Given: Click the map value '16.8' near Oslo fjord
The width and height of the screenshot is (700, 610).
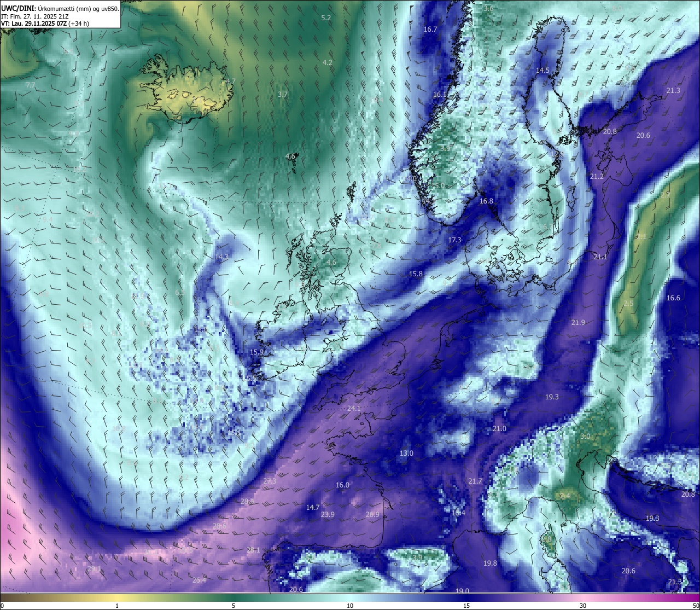Looking at the screenshot, I should [486, 201].
